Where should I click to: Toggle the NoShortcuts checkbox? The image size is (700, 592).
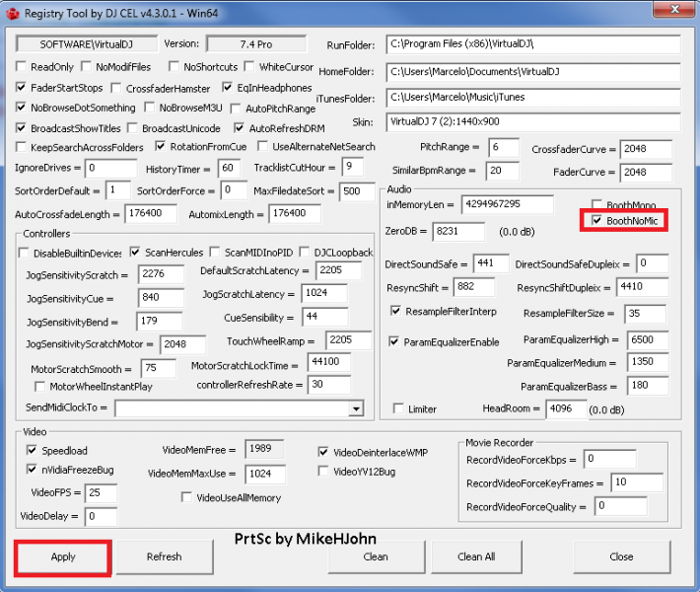pos(174,66)
